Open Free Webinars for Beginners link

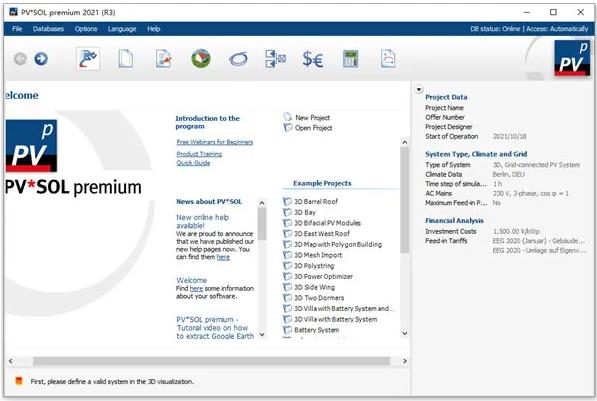(x=215, y=142)
